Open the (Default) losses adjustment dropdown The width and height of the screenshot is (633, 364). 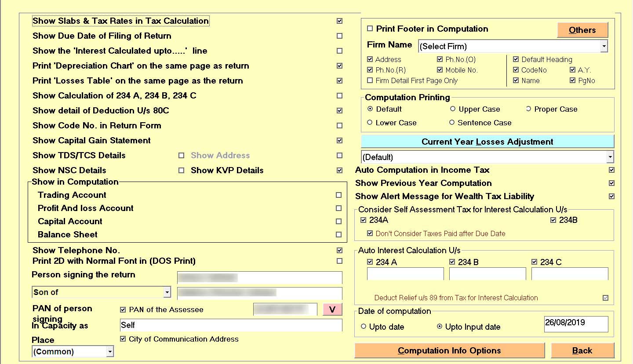pos(610,157)
